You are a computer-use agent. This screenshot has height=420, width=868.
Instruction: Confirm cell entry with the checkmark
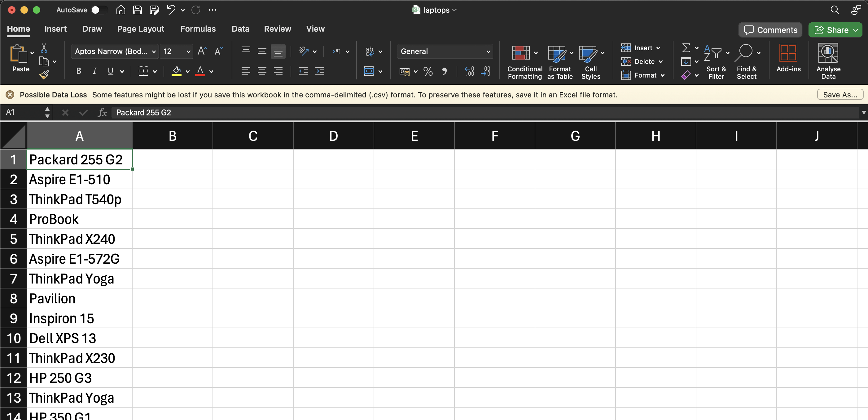(83, 112)
